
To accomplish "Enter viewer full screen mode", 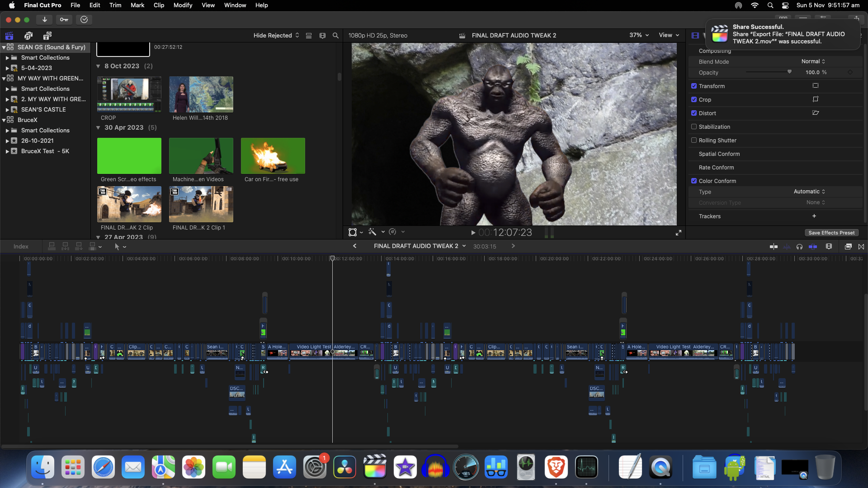I will (678, 233).
